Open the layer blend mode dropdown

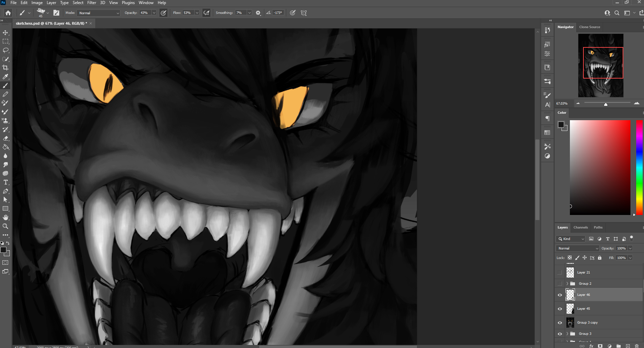click(x=578, y=248)
